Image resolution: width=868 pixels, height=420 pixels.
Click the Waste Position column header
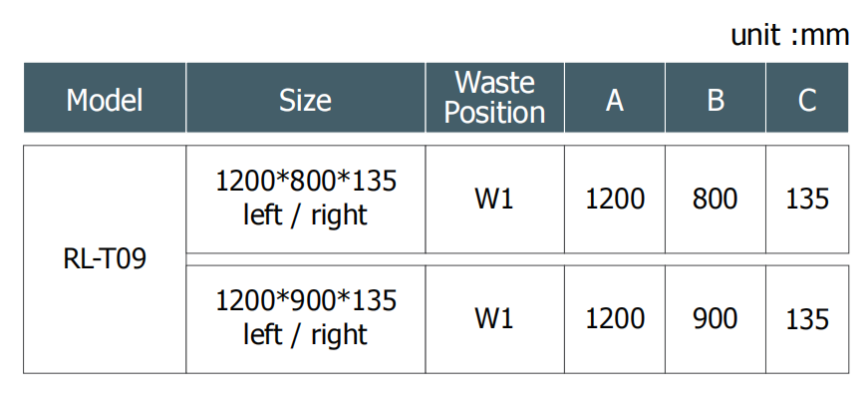(494, 97)
